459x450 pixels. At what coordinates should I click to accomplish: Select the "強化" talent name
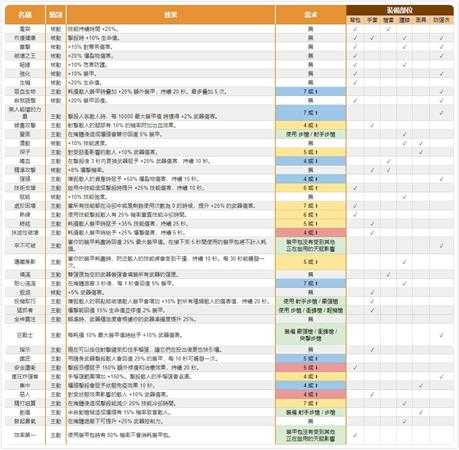[x=25, y=74]
